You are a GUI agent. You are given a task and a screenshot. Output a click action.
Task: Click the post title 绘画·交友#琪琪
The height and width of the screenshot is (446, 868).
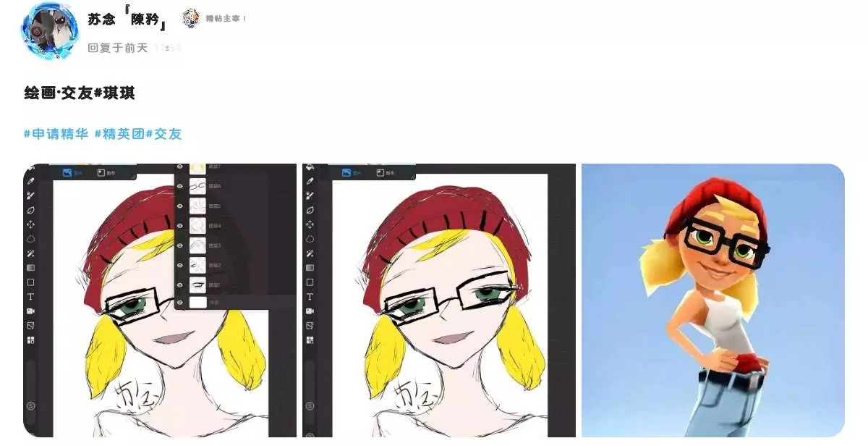[80, 93]
